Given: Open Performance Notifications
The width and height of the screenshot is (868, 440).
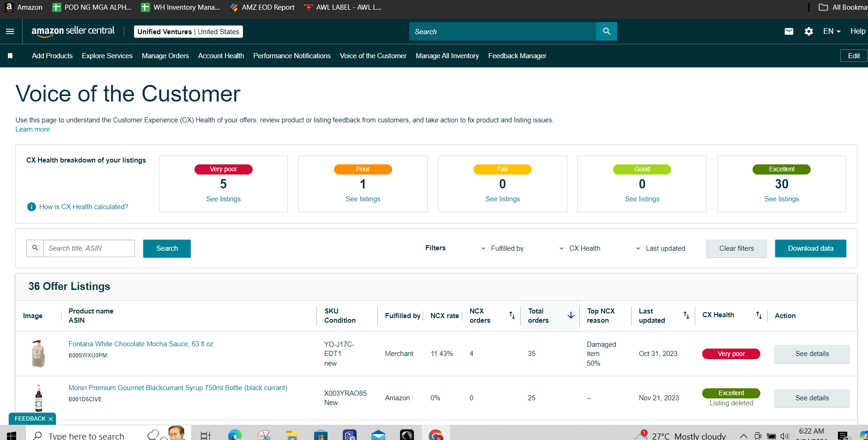Looking at the screenshot, I should pos(292,56).
